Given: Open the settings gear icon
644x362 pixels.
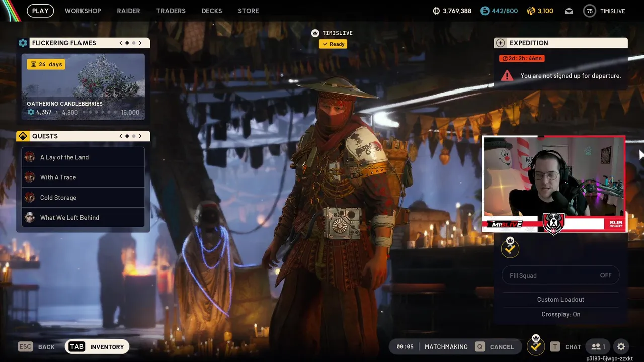Looking at the screenshot, I should [x=621, y=347].
